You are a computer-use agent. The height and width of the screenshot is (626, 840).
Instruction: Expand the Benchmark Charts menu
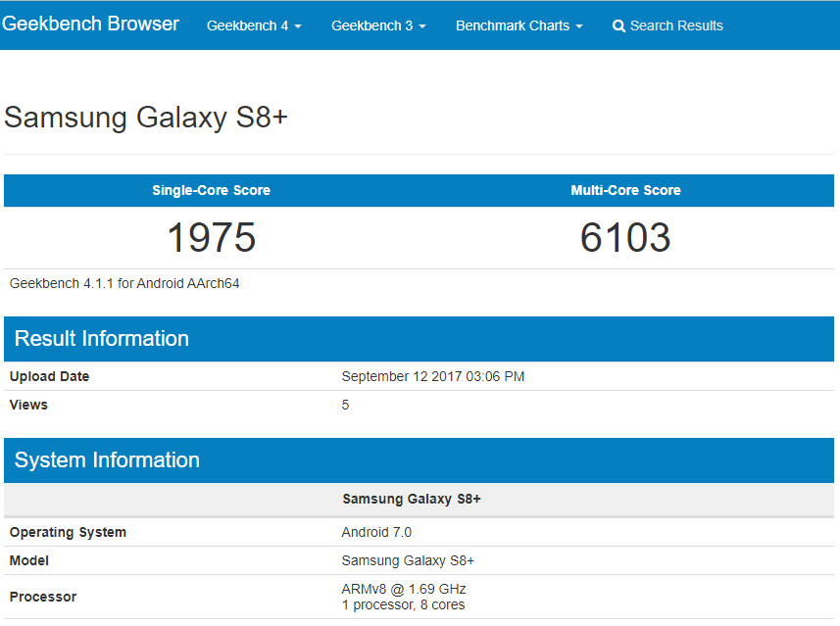[x=519, y=25]
